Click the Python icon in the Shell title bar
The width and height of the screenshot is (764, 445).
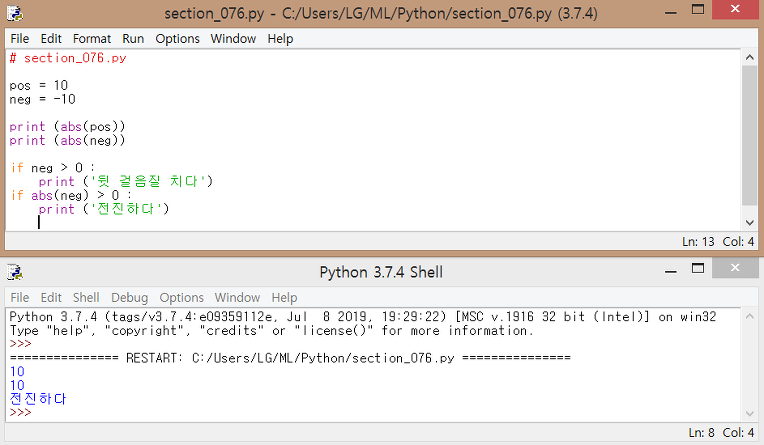point(15,272)
